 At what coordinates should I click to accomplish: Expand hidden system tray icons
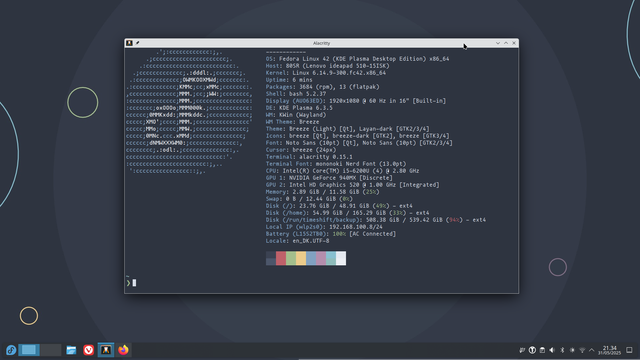[x=591, y=350]
